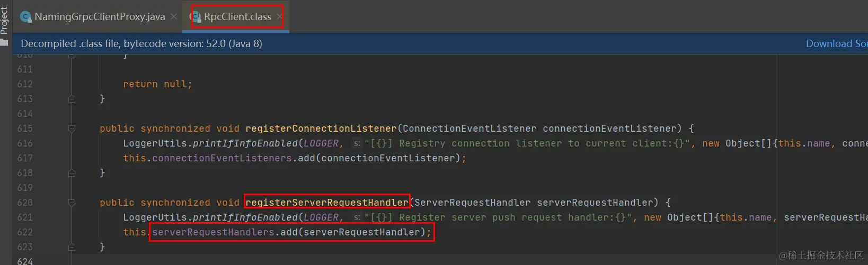Click 'new Object[]' on line 616

737,143
